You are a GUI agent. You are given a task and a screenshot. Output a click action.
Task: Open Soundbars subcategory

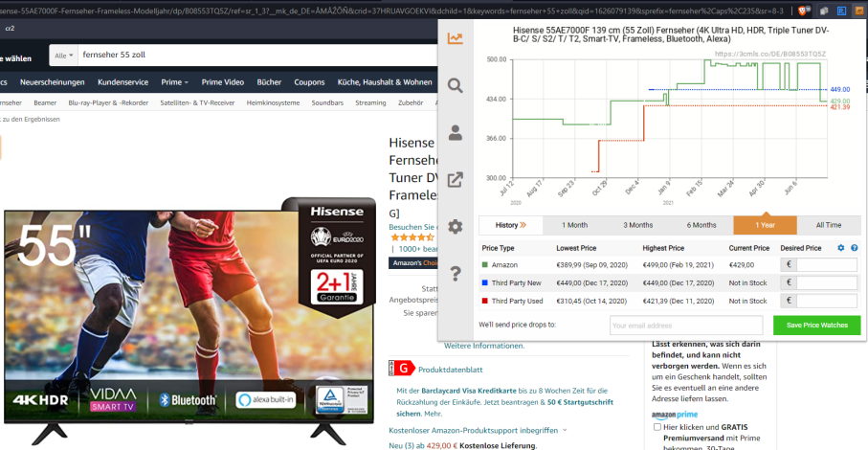327,103
